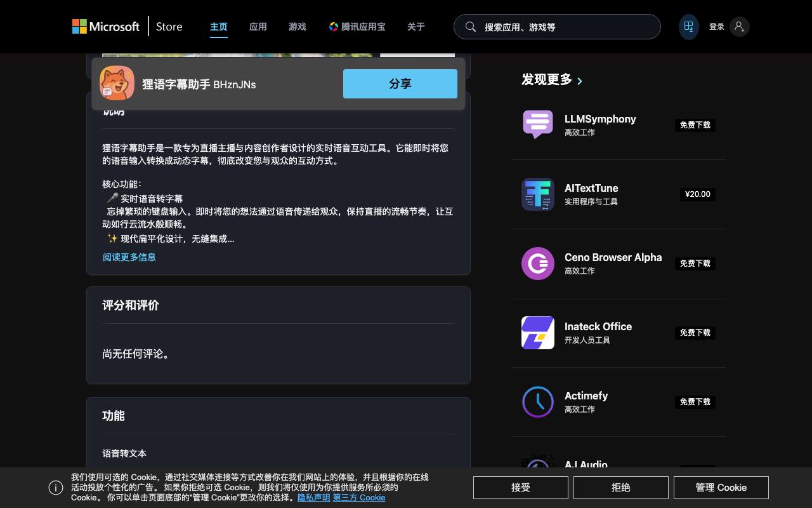Open the Ceno Browser Alpha title

(x=613, y=257)
